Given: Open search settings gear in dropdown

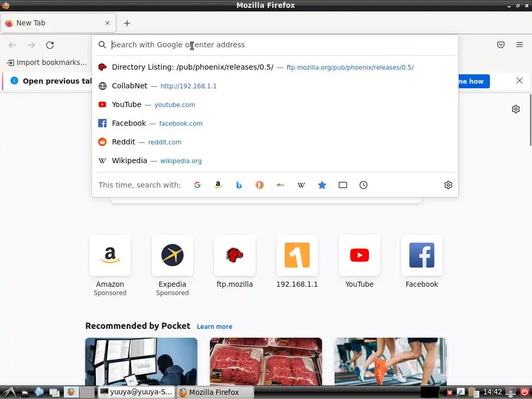Looking at the screenshot, I should pyautogui.click(x=448, y=185).
